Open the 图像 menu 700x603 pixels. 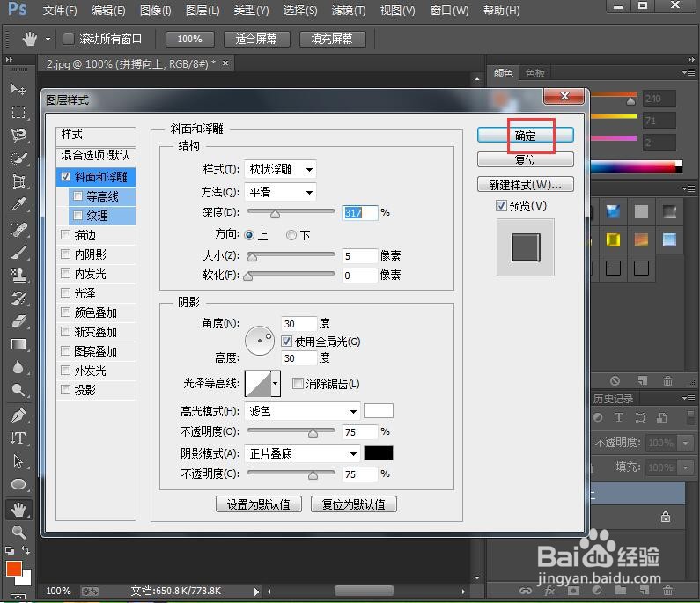point(155,10)
